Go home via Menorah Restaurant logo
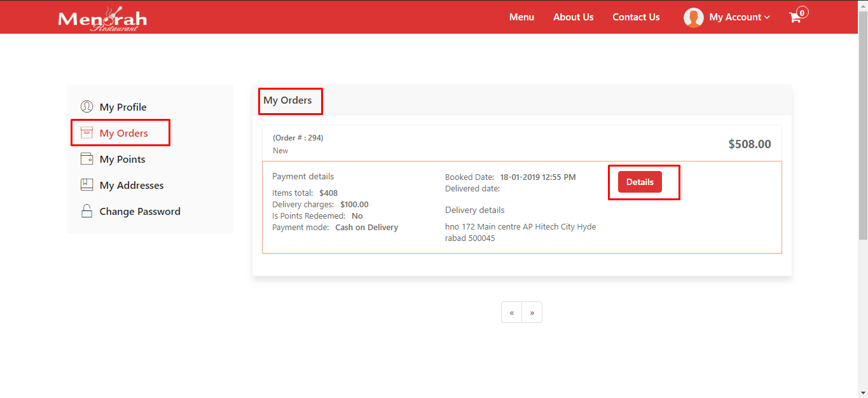Image resolution: width=868 pixels, height=398 pixels. pyautogui.click(x=102, y=18)
